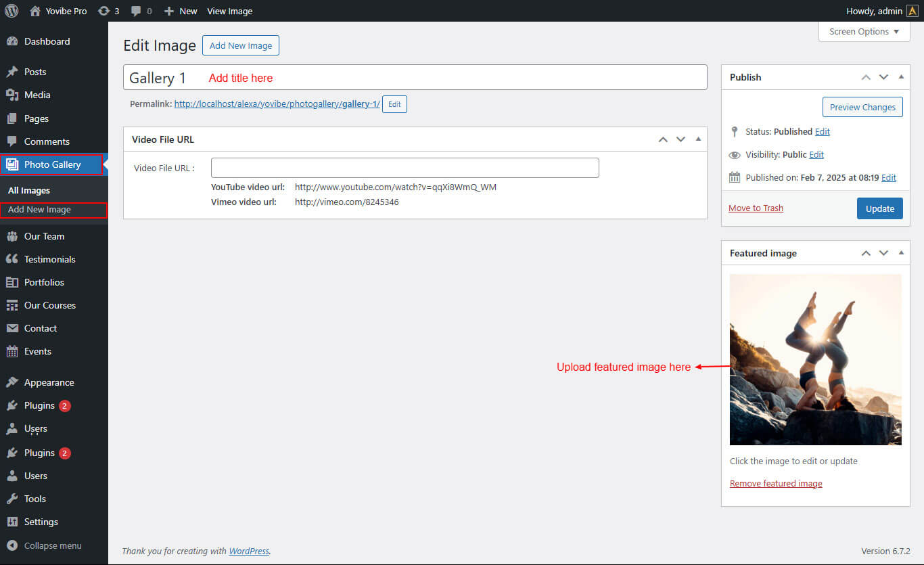The height and width of the screenshot is (565, 924).
Task: Click the Appearance paintbrush icon
Action: pyautogui.click(x=12, y=382)
